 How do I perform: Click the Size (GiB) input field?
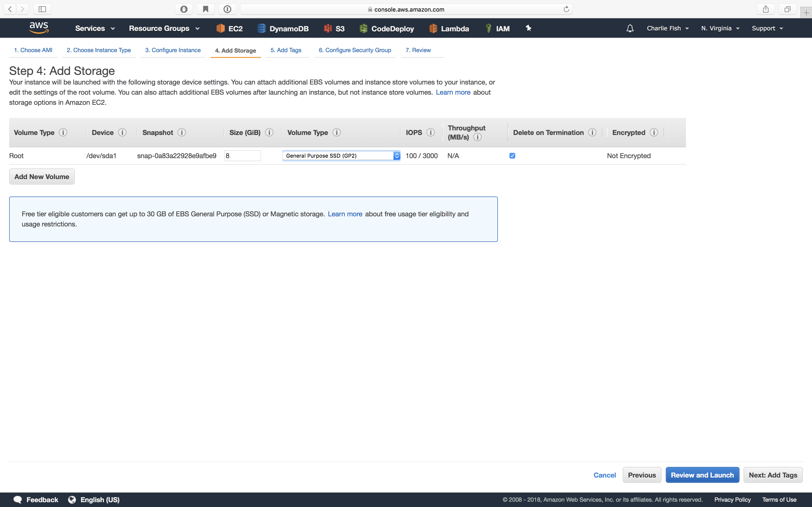pos(242,155)
